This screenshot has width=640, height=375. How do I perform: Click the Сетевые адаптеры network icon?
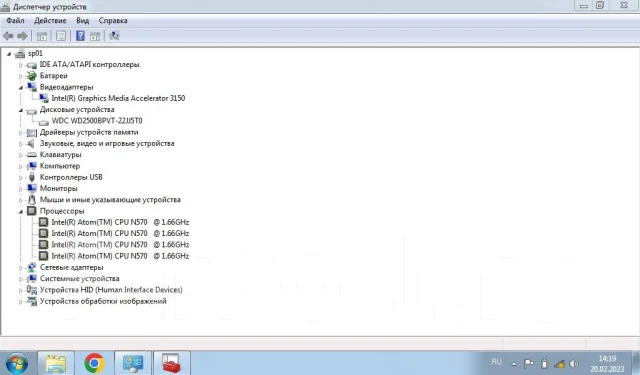31,268
